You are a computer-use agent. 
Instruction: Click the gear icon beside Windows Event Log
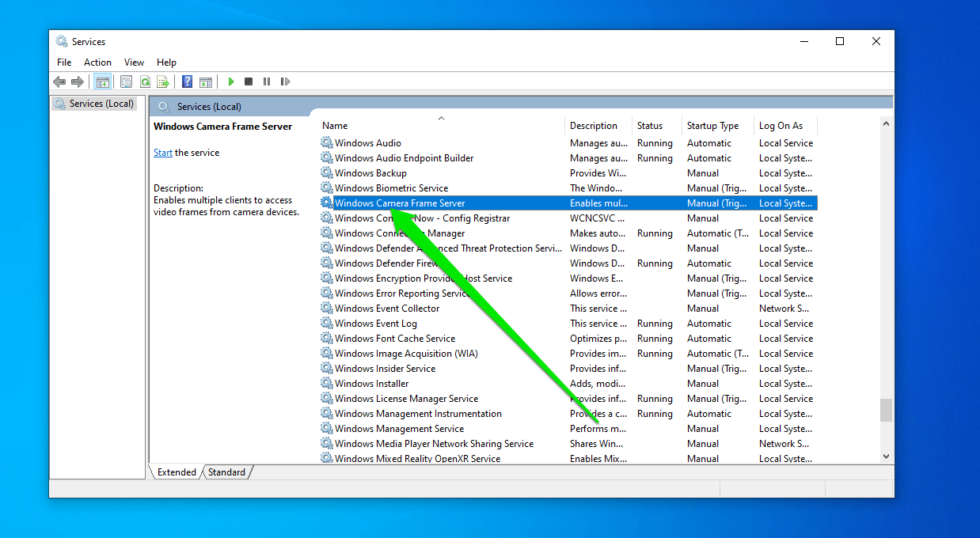[327, 324]
